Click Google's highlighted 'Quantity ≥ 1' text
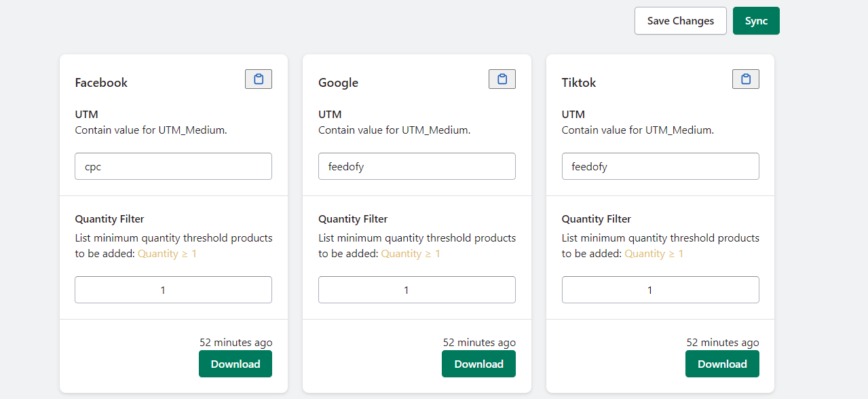This screenshot has height=399, width=868. point(411,254)
